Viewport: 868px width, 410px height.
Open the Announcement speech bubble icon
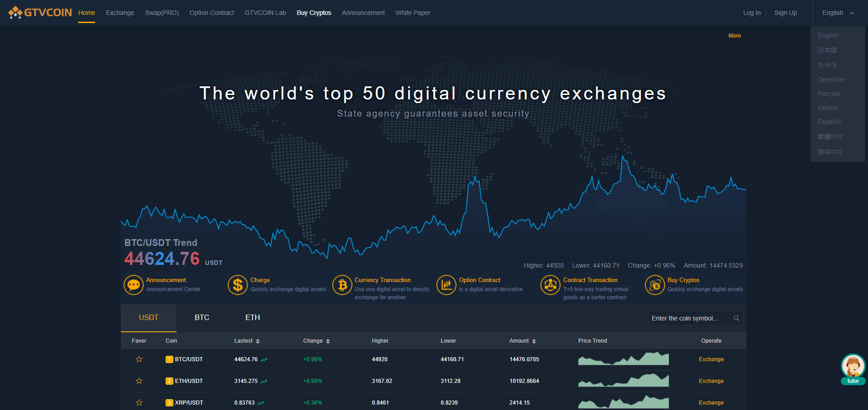tap(134, 285)
